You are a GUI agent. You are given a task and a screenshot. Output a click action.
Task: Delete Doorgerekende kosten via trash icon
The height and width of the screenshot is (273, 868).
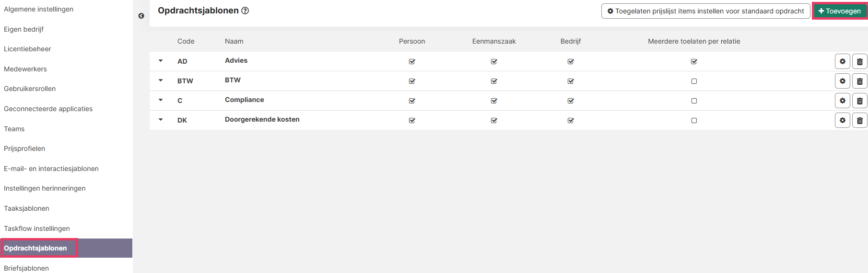(x=860, y=120)
